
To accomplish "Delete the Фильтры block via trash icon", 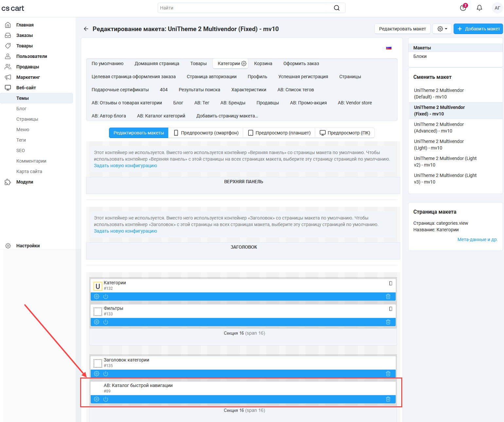I will coord(388,322).
